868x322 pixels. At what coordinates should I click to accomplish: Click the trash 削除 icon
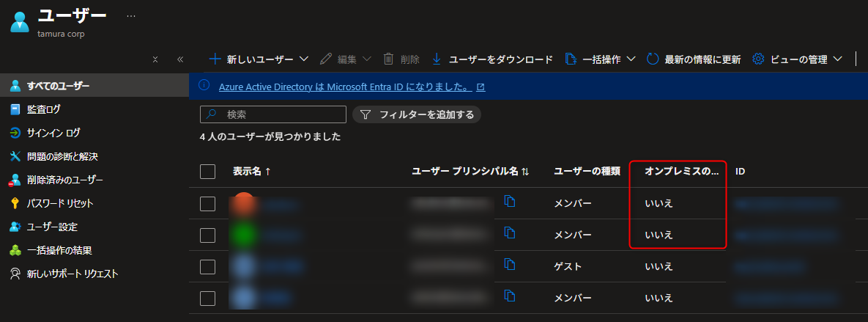[389, 59]
